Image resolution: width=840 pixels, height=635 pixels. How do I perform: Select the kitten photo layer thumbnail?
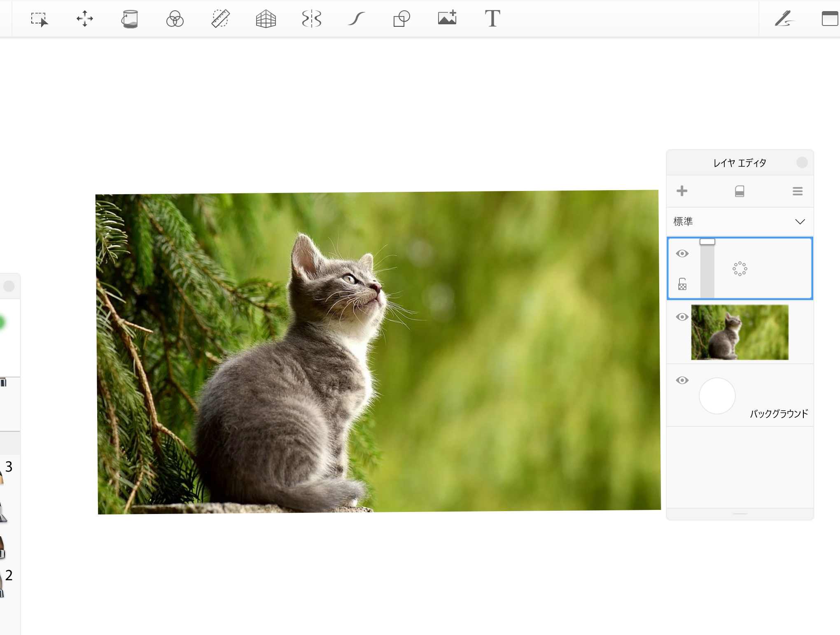point(740,332)
